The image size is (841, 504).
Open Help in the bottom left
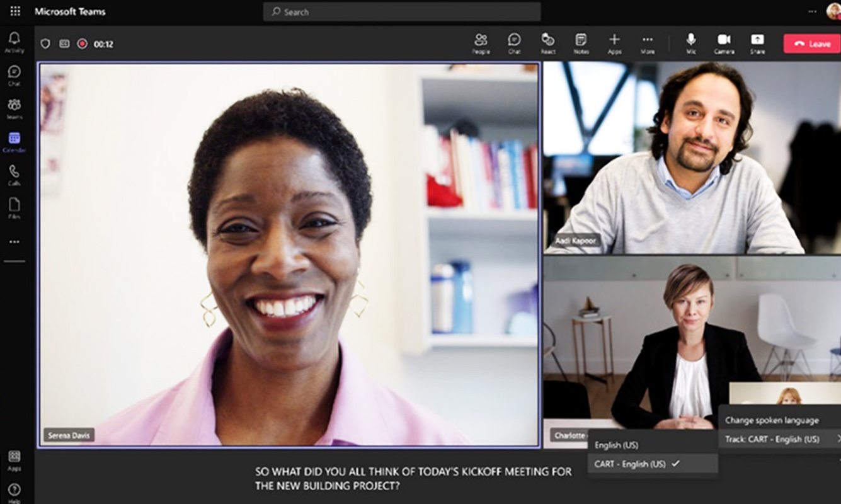click(x=14, y=492)
